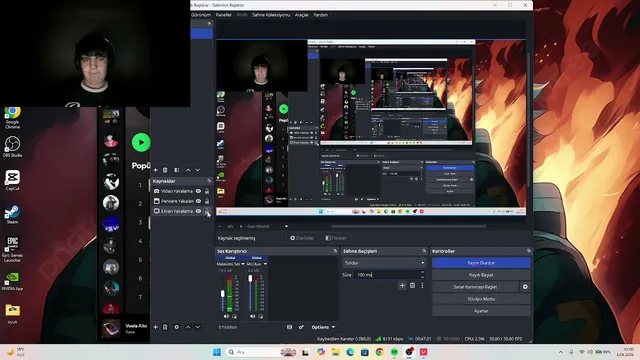This screenshot has width=640, height=360.
Task: Click Sanal Kamerayı Başlat button
Action: pos(475,287)
